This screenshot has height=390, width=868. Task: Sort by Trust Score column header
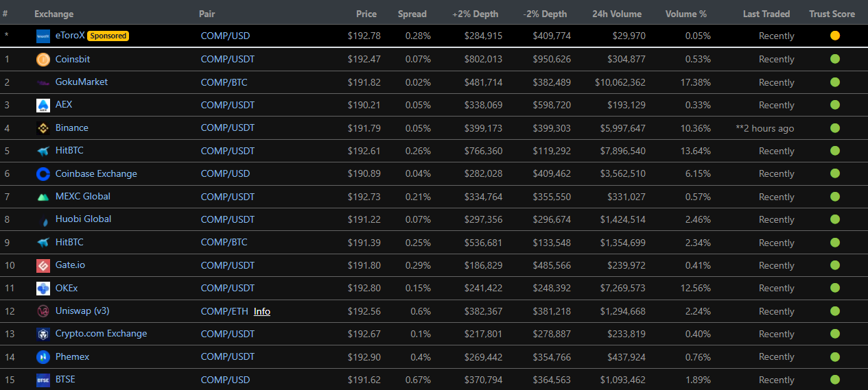click(x=832, y=14)
